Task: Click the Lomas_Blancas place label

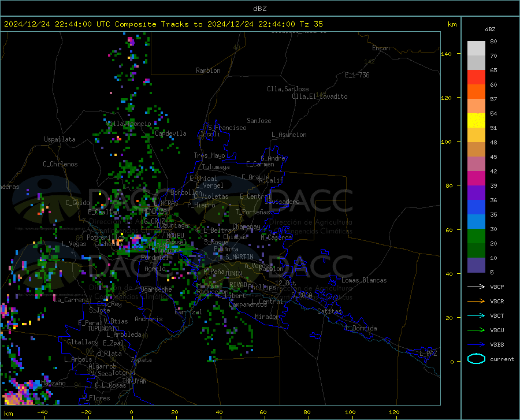Action: point(364,280)
